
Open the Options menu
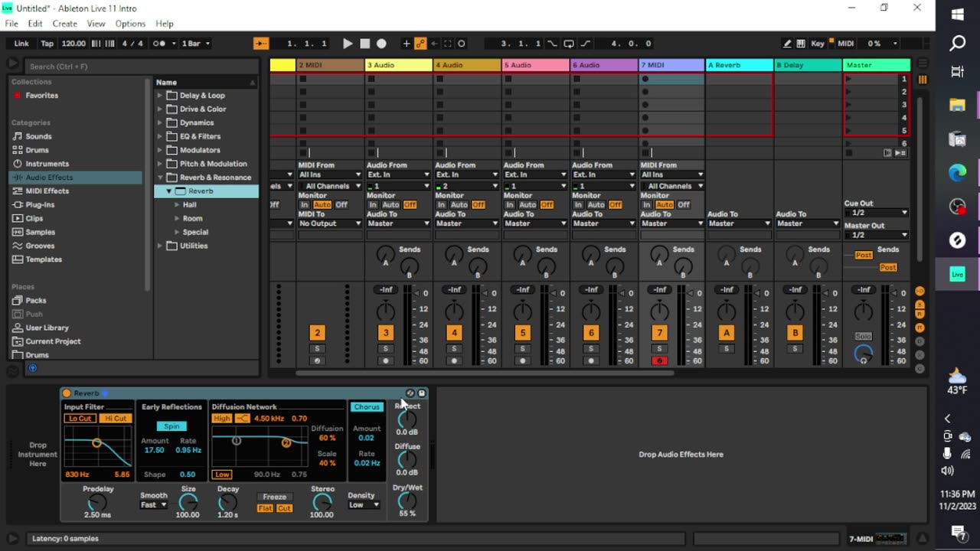pos(130,24)
